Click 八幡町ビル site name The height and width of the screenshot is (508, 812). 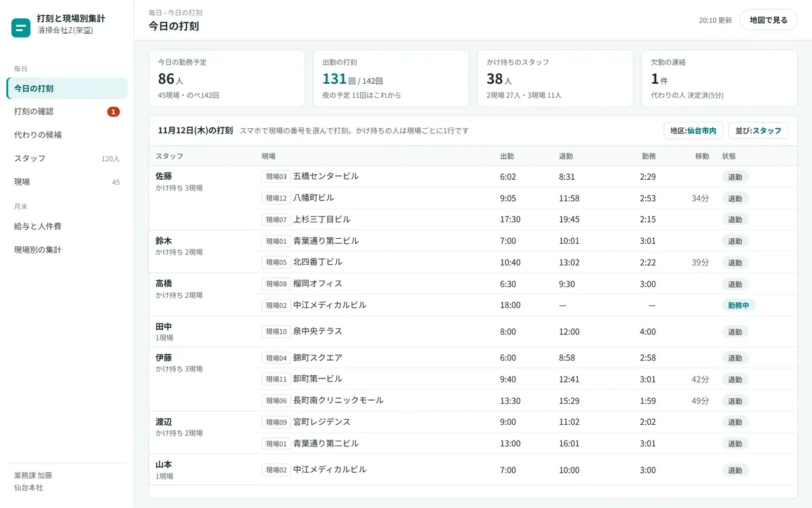coord(313,197)
